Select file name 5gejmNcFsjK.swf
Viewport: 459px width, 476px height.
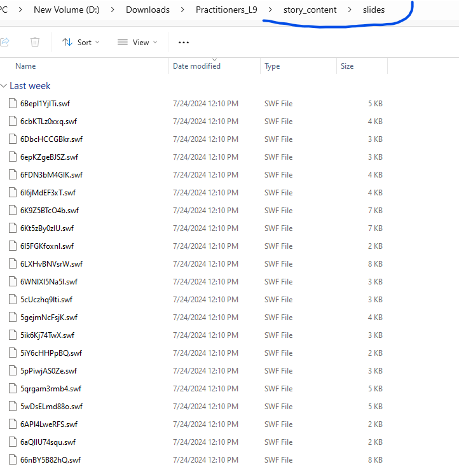click(49, 318)
